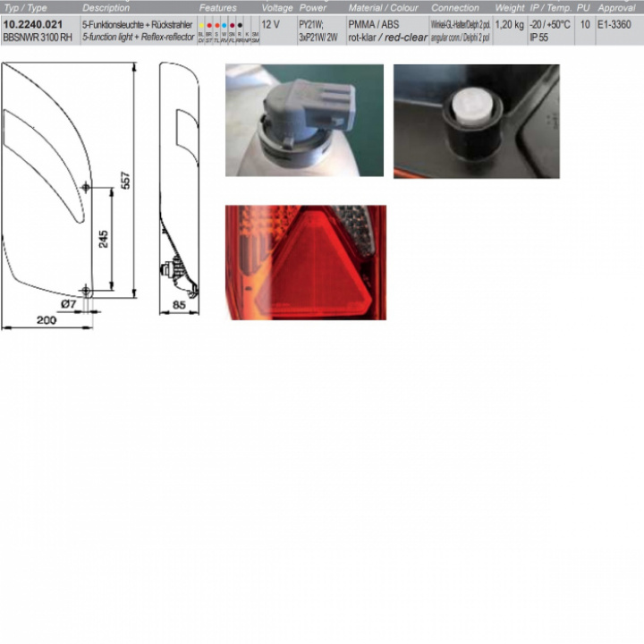Image resolution: width=644 pixels, height=644 pixels.
Task: Select part number 10.2240.021
Action: [30, 25]
